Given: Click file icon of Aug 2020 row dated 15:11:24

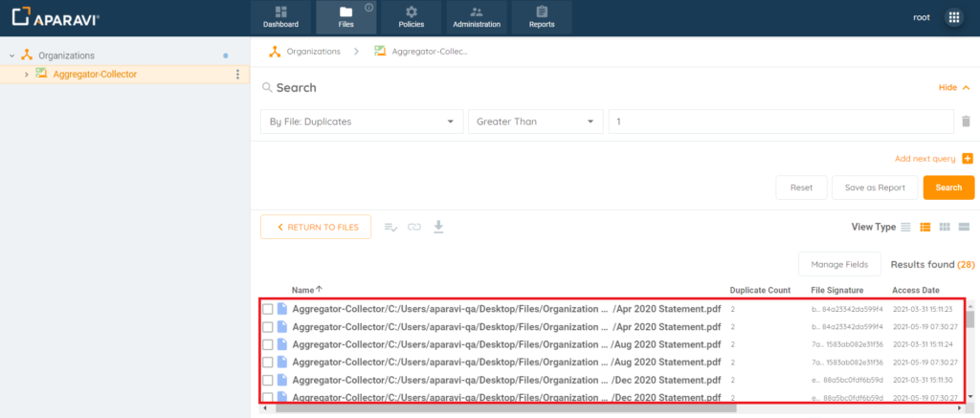Looking at the screenshot, I should point(282,343).
